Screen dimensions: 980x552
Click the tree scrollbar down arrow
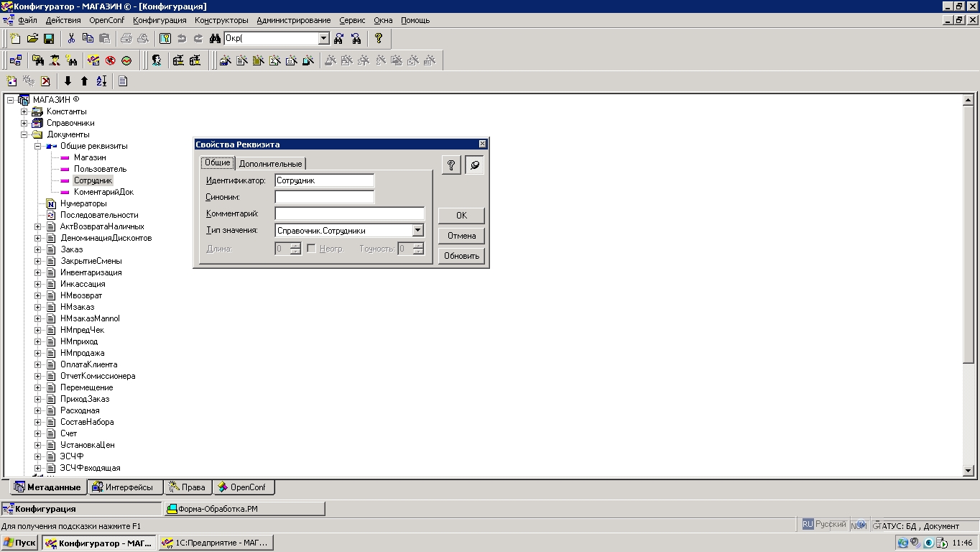[x=968, y=470]
